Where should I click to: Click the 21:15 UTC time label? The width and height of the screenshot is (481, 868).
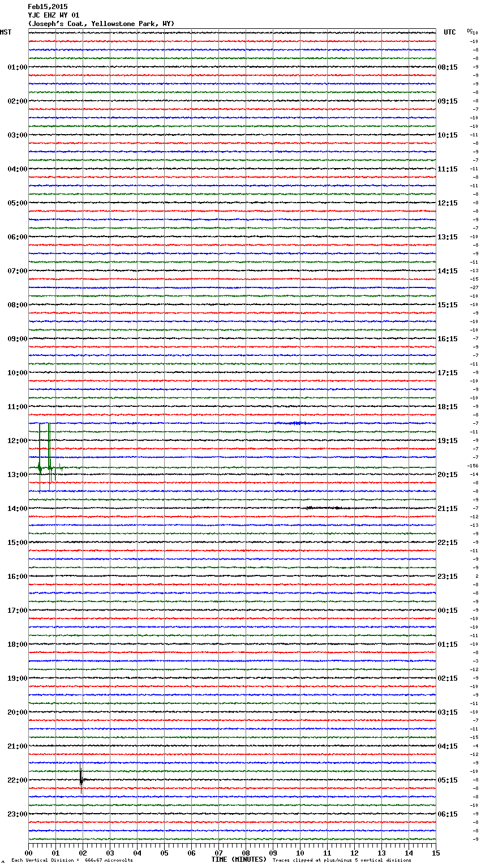pos(448,509)
